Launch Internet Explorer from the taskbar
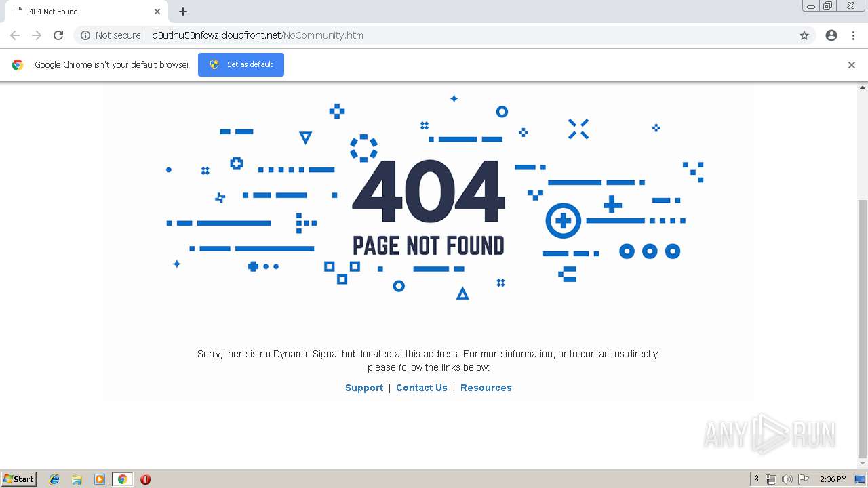The height and width of the screenshot is (488, 868). point(54,479)
